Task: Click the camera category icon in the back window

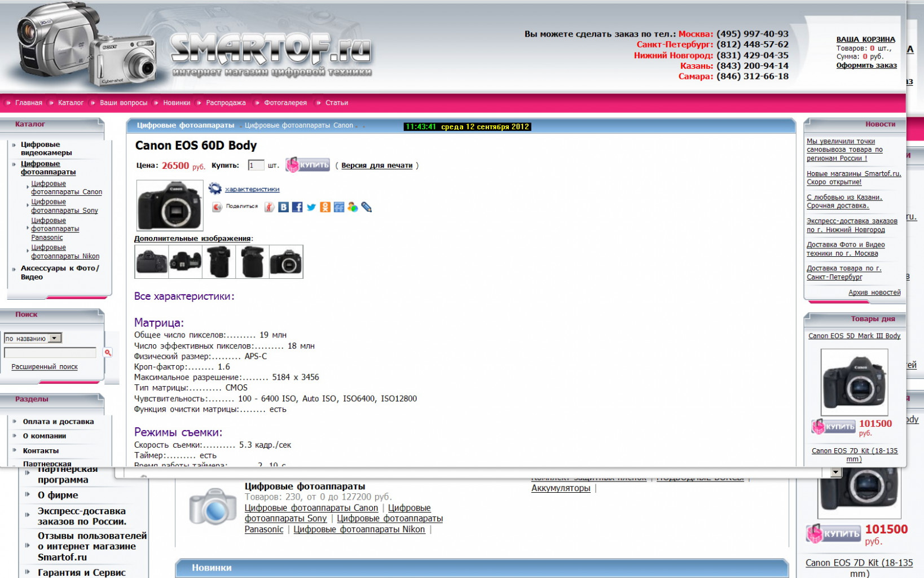Action: coord(213,506)
